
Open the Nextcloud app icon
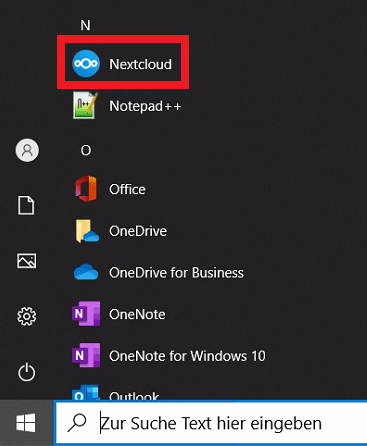click(86, 63)
